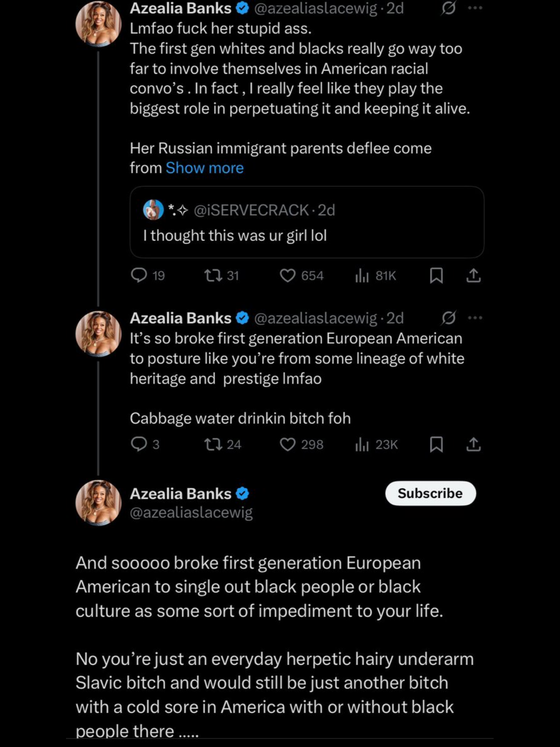
Task: Open @iSERVECRACK profile picture
Action: point(153,210)
